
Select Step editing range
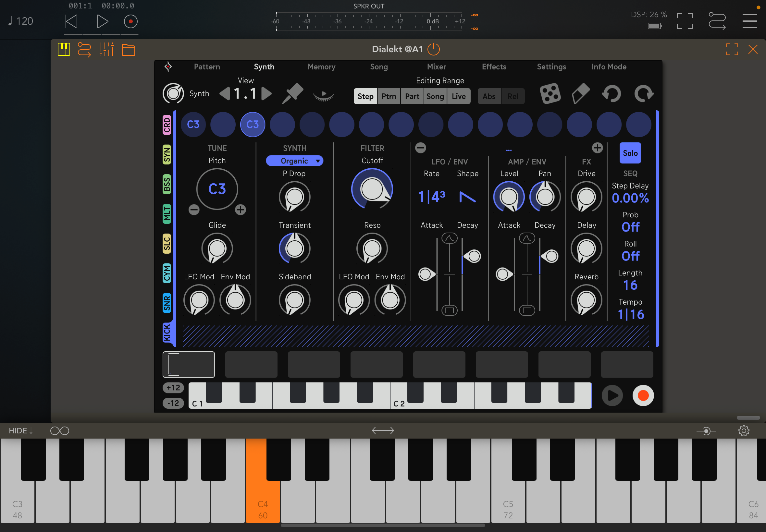tap(365, 96)
